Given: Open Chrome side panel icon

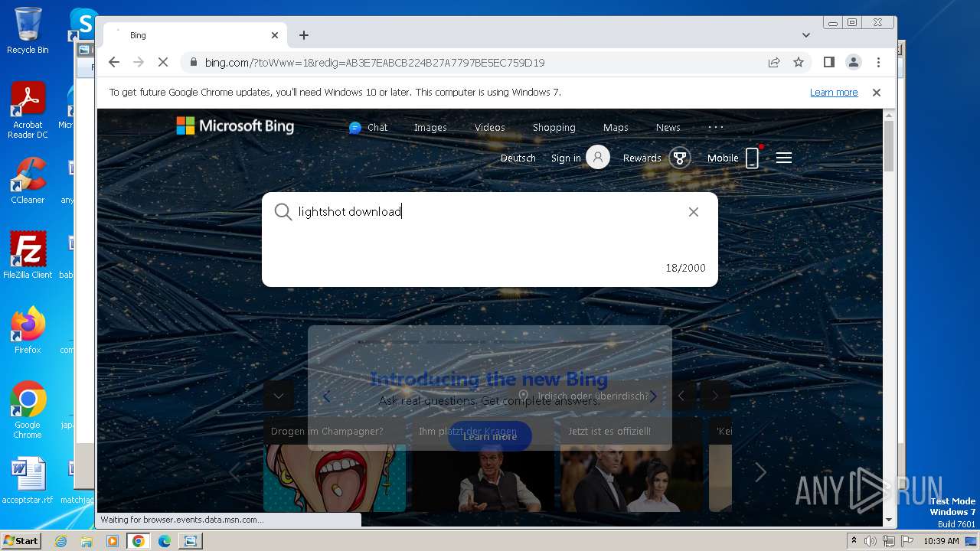Looking at the screenshot, I should click(828, 63).
